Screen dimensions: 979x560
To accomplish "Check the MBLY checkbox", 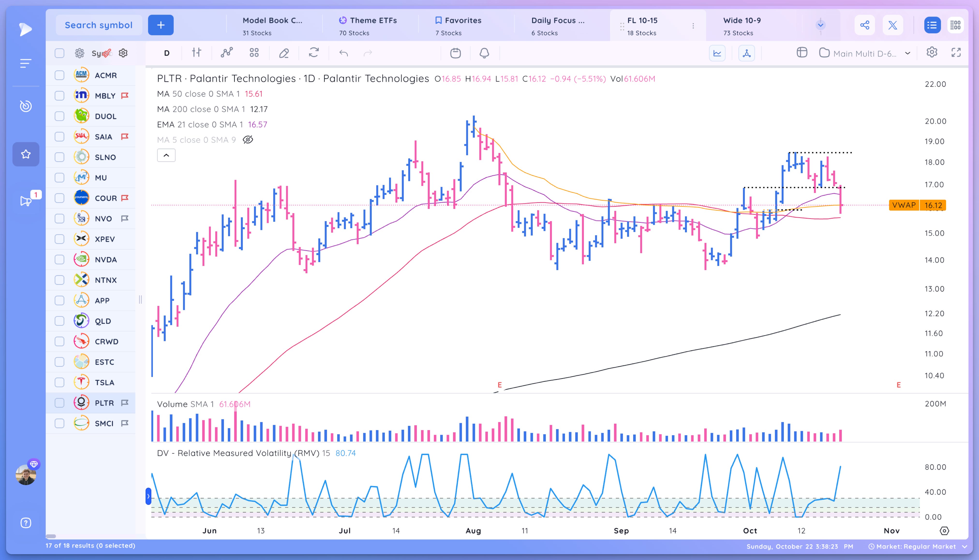I will click(x=59, y=95).
